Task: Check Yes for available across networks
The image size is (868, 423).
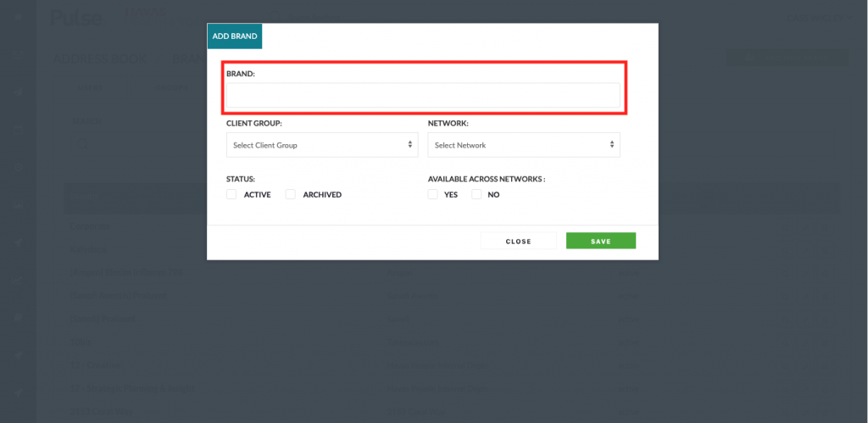Action: [x=433, y=194]
